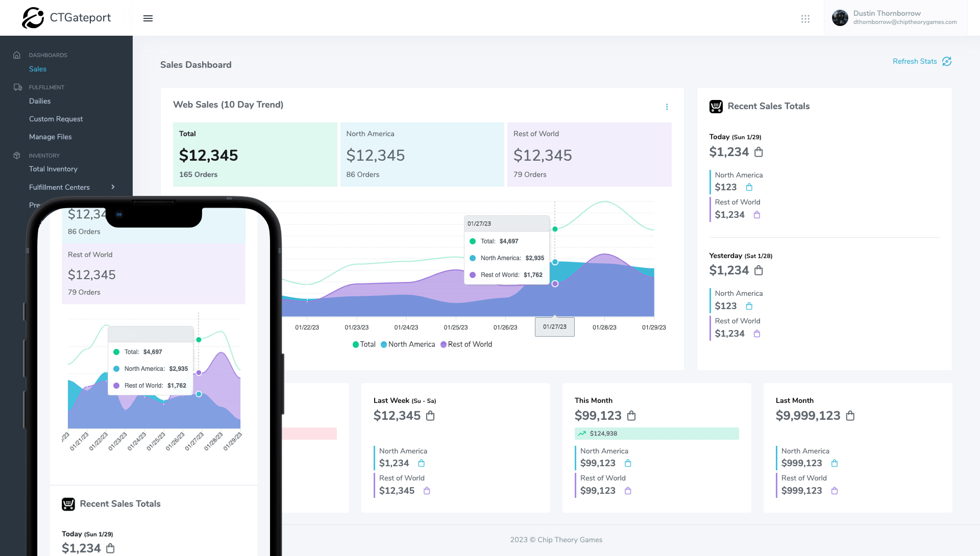Click the Dashboards home icon in sidebar
The image size is (980, 556).
[17, 55]
